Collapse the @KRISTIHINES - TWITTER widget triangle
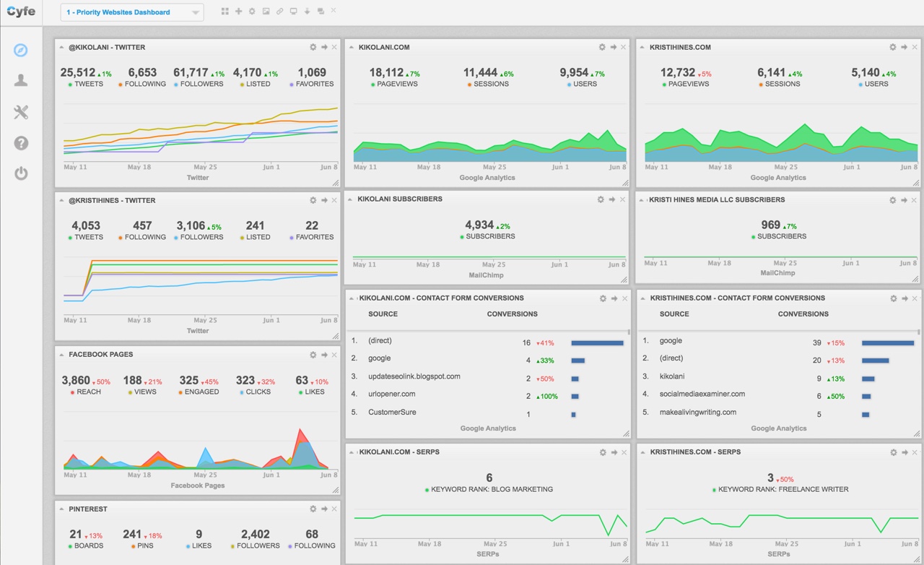This screenshot has width=924, height=565. [61, 200]
